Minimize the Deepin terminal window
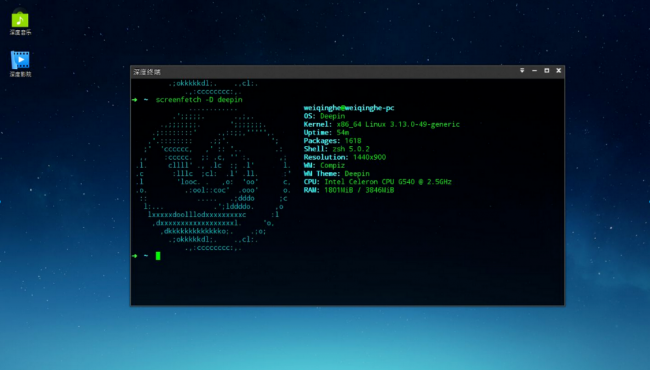 534,71
